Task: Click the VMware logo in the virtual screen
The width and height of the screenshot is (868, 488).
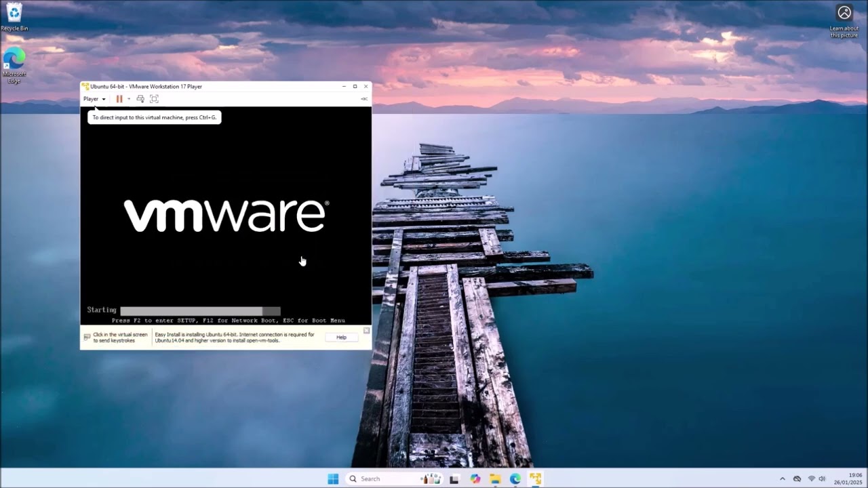Action: point(226,216)
